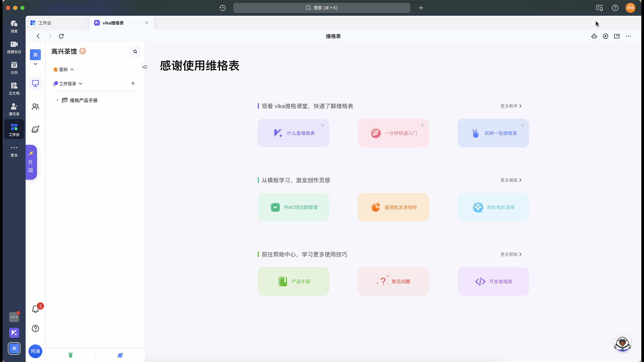Select the workbench monitor icon in vika sidebar
The image size is (644, 362).
coord(35,83)
